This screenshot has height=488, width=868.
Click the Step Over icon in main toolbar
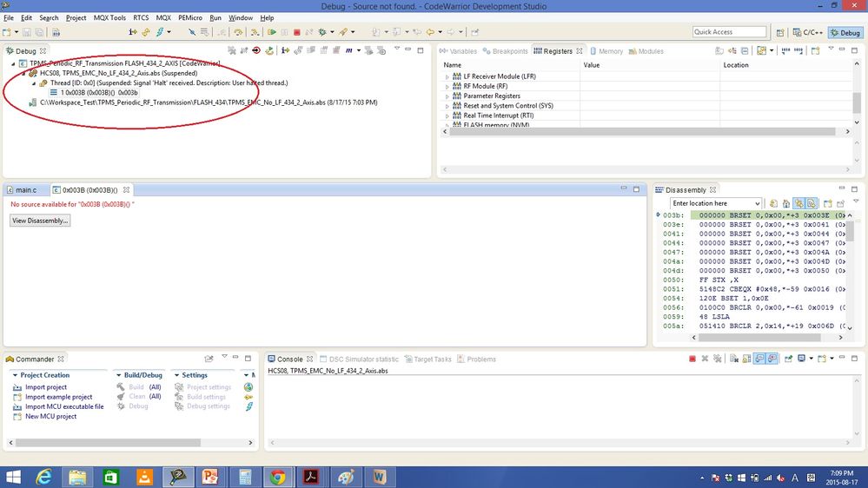(x=238, y=32)
